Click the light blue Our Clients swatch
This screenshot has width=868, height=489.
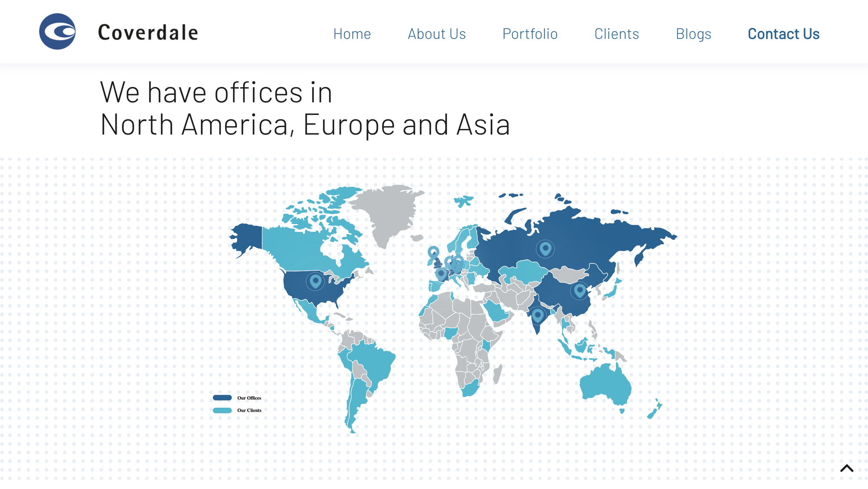pyautogui.click(x=222, y=410)
